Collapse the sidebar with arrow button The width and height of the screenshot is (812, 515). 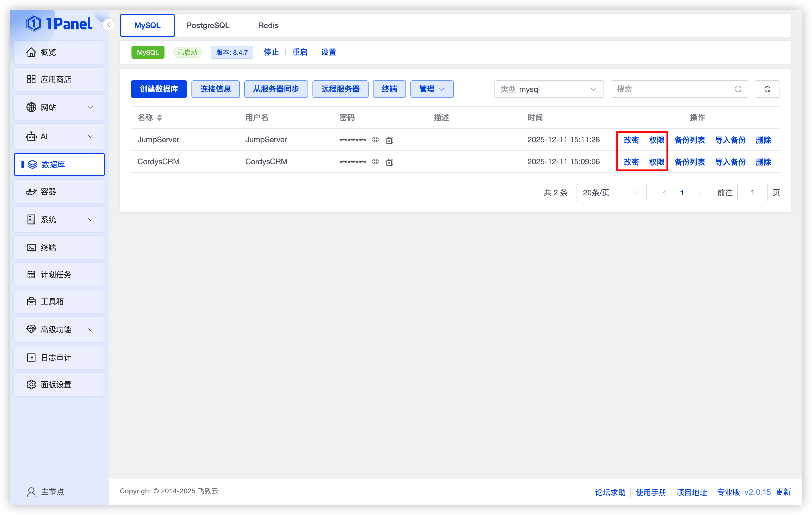(109, 25)
